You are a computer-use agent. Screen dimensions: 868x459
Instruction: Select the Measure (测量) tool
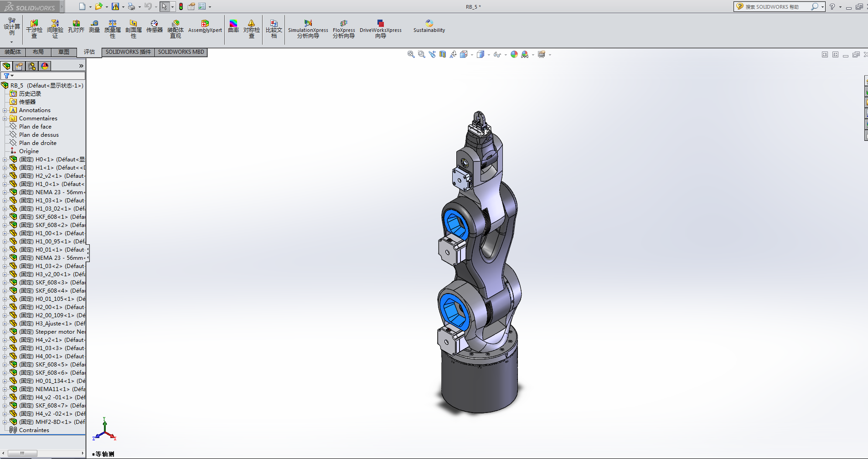click(94, 26)
